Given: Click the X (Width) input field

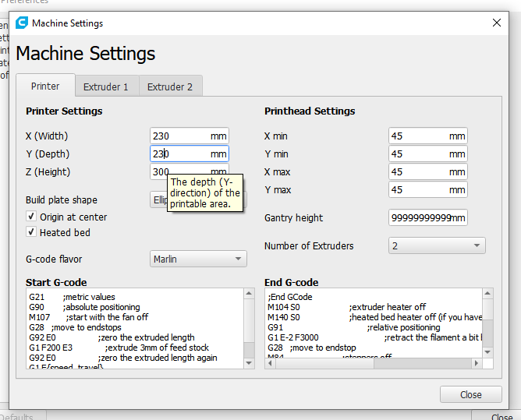Looking at the screenshot, I should pos(190,136).
